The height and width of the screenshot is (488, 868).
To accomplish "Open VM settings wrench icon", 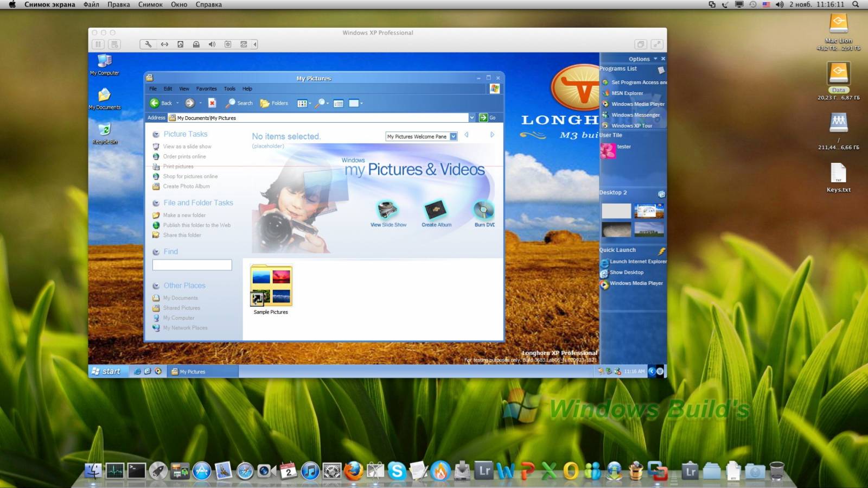I will coord(148,45).
